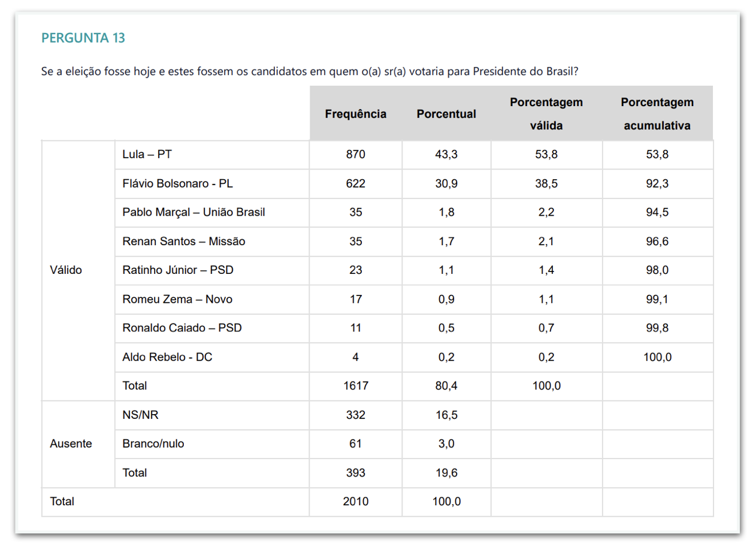Click Lula's frequency value 870

tap(355, 155)
